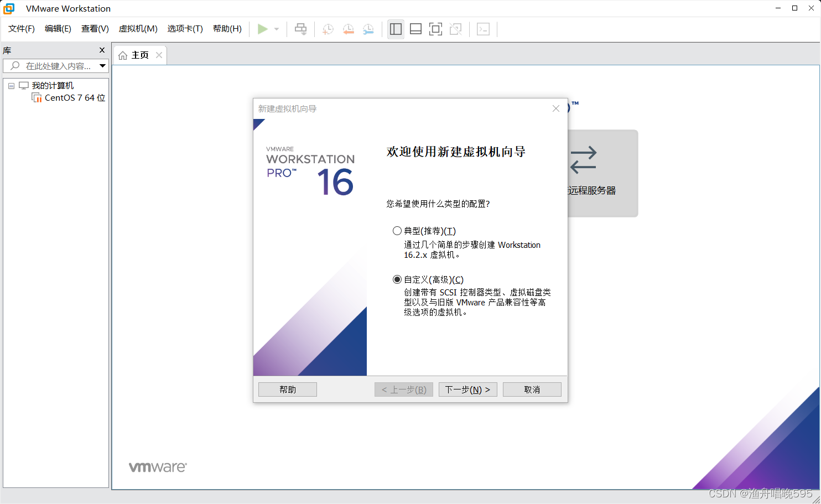Open the snapshot manager wrench-clock icon
821x504 pixels.
click(368, 29)
